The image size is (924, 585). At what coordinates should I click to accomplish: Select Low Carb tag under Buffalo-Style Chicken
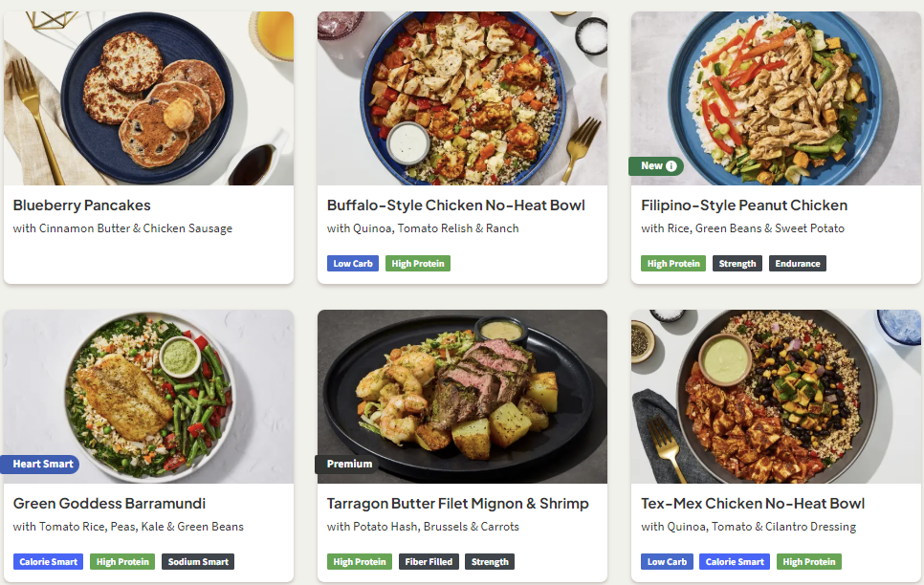[x=353, y=263]
